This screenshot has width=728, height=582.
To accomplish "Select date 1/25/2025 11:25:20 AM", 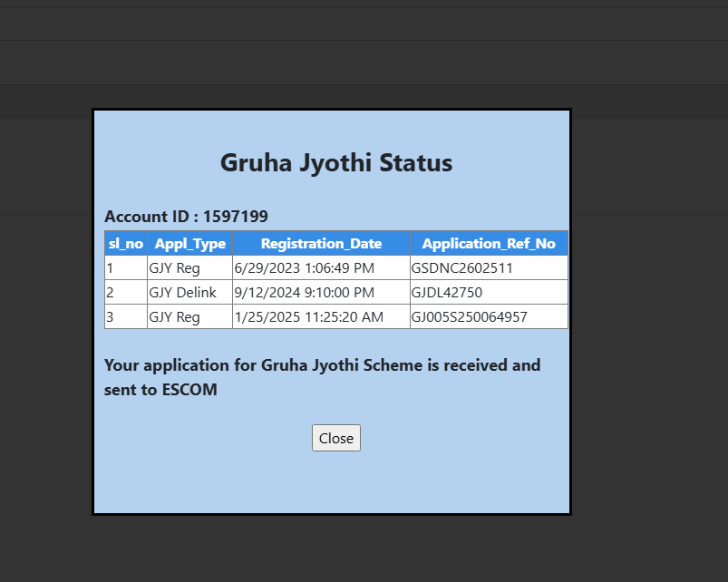I will [x=309, y=317].
